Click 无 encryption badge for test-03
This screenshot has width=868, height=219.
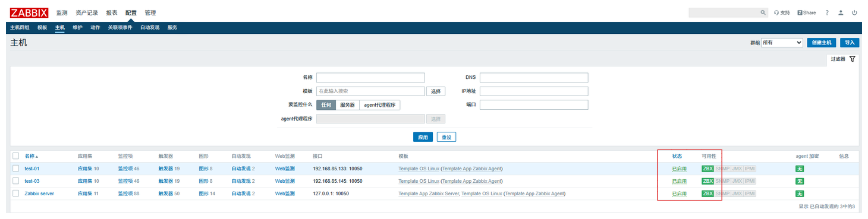pos(800,181)
